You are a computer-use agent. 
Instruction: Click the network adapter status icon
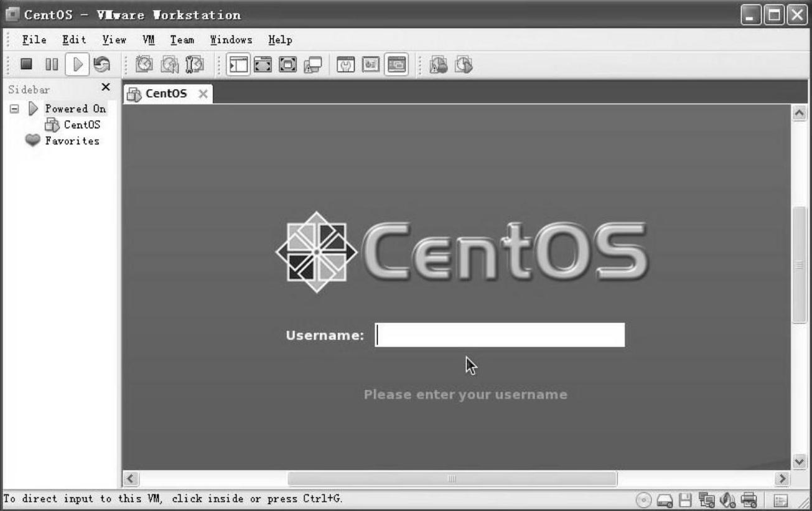[706, 500]
